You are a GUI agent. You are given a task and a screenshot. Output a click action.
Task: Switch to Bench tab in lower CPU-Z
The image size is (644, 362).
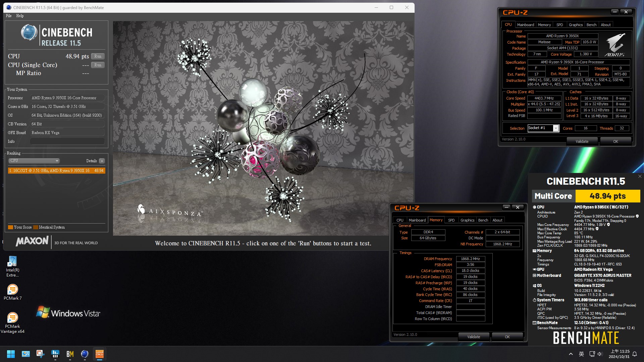[483, 220]
